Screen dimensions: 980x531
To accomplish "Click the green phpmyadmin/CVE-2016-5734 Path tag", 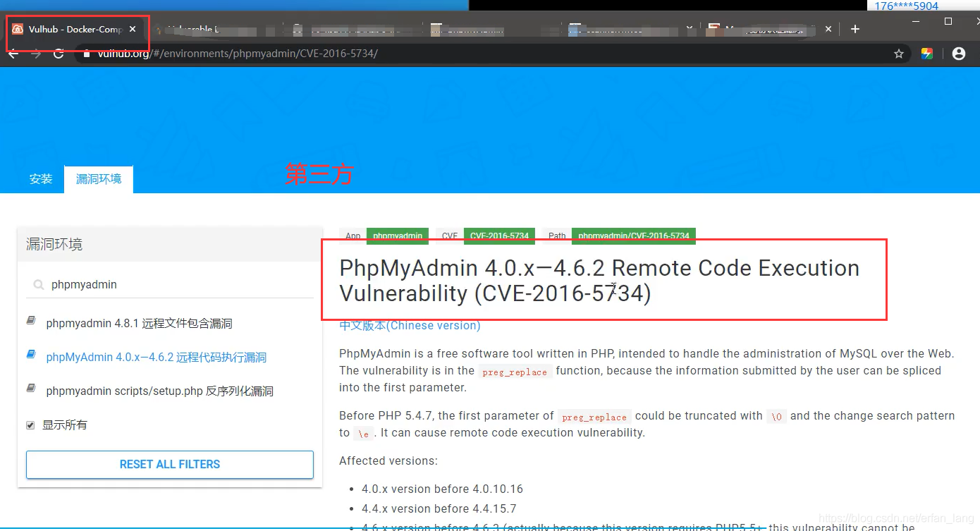I will coord(634,236).
